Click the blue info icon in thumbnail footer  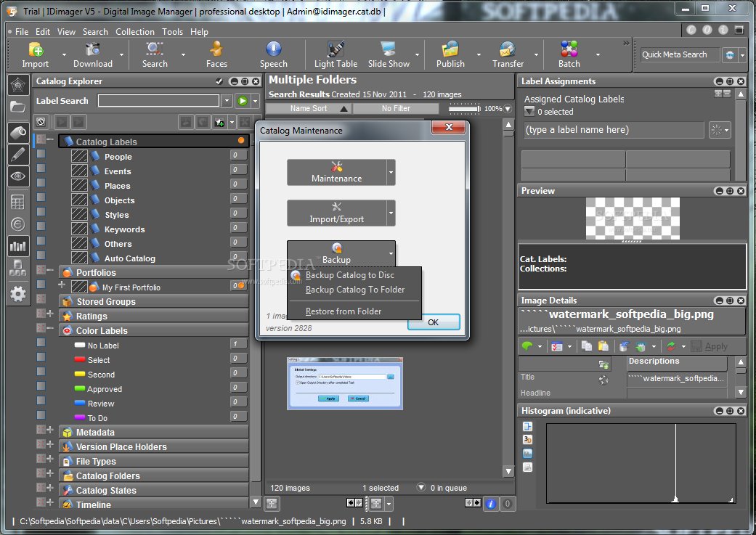click(x=491, y=504)
